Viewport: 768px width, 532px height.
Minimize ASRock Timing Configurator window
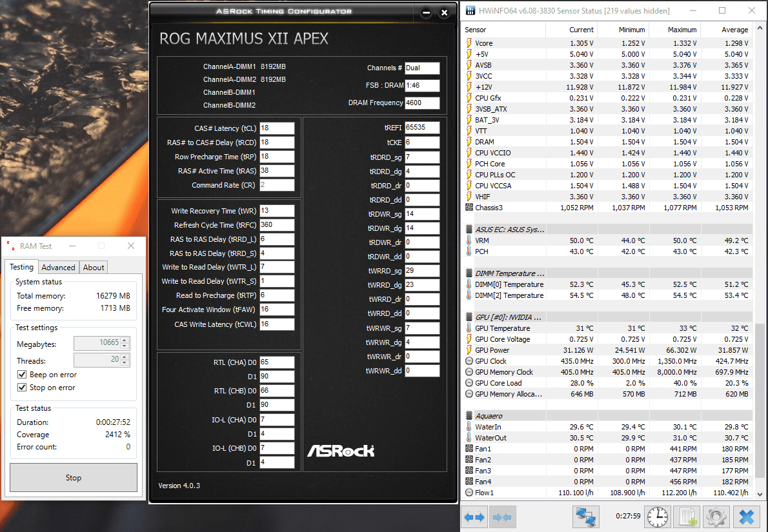[x=426, y=13]
